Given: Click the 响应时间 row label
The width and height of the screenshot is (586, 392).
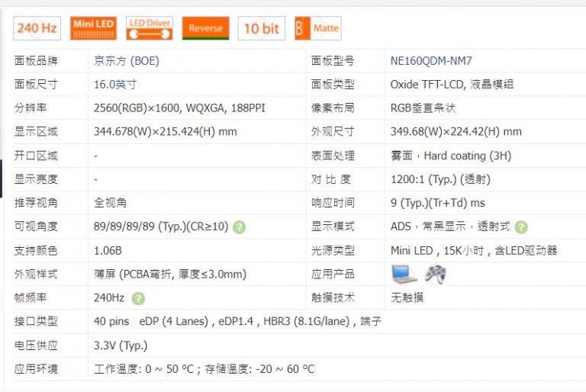Looking at the screenshot, I should [333, 203].
